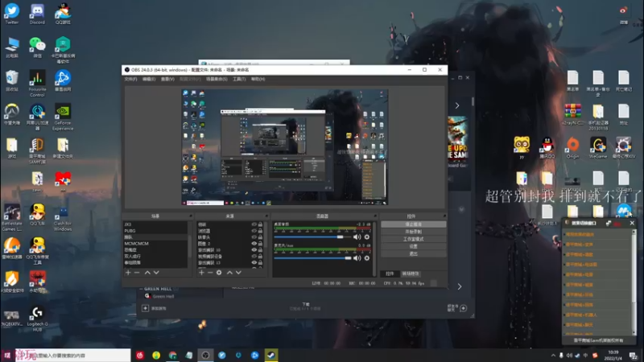Open the Origin desktop shortcut

pyautogui.click(x=572, y=148)
